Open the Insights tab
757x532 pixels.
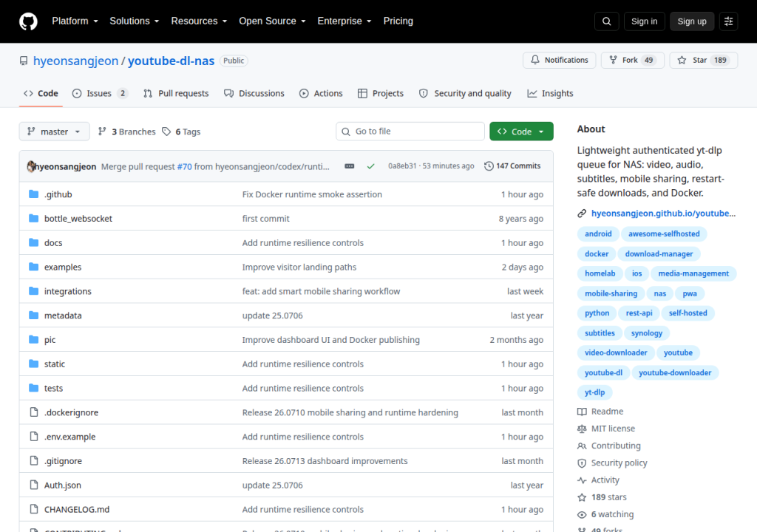(550, 94)
